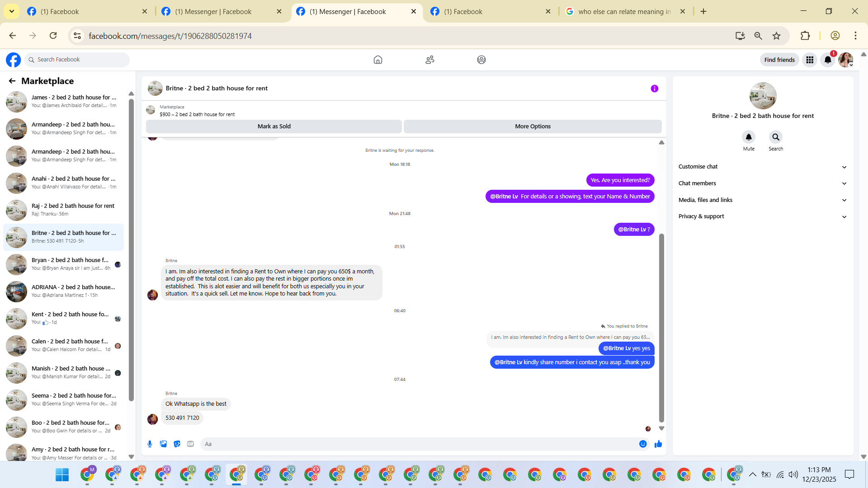
Task: Click the conversation's vertical scrollbar
Action: (661, 328)
